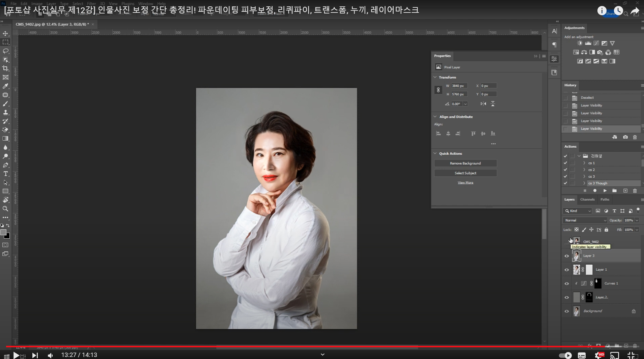The image size is (644, 359).
Task: Show the hidden CMS_9402 layer
Action: click(x=567, y=241)
